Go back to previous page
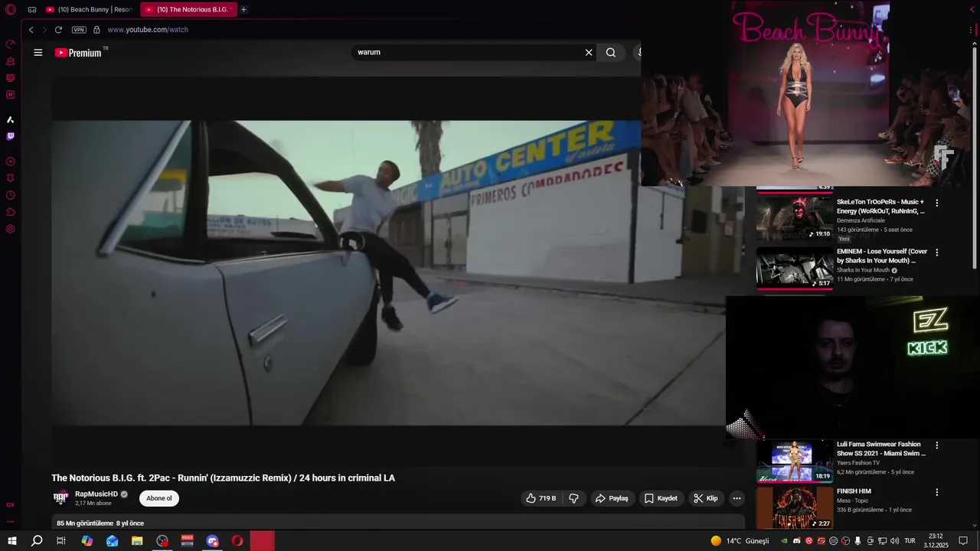Viewport: 980px width, 551px height. [31, 30]
